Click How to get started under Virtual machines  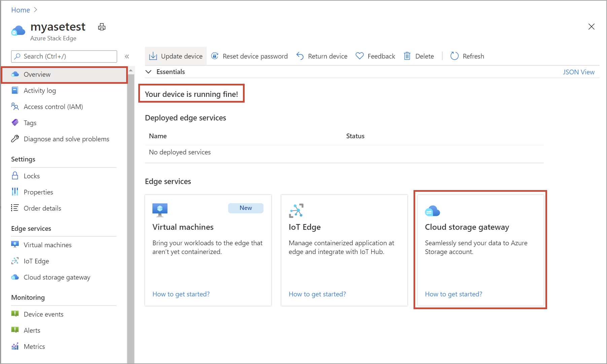click(181, 294)
